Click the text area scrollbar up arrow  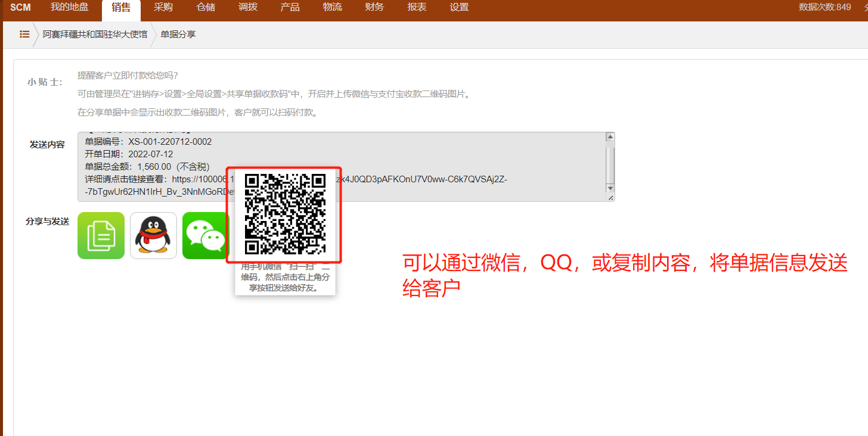(x=610, y=137)
